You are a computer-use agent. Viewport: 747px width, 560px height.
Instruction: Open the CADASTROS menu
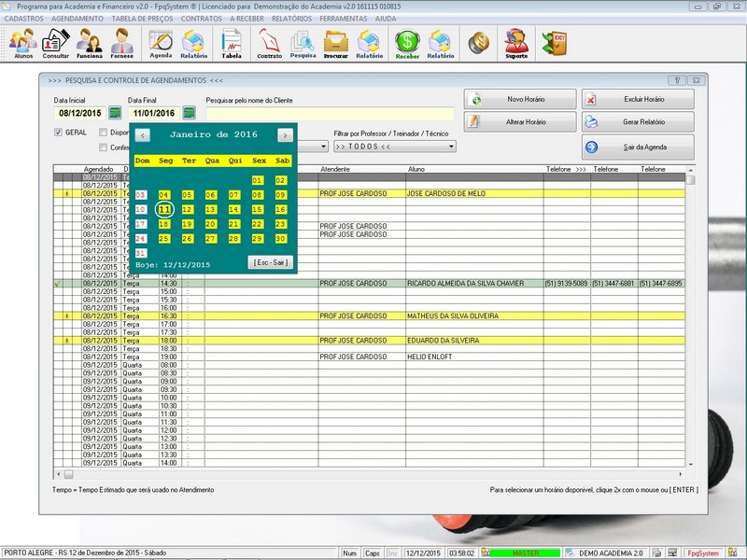(23, 19)
